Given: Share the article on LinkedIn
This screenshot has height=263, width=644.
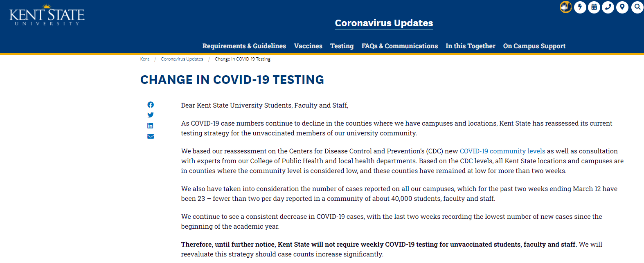Looking at the screenshot, I should point(151,126).
